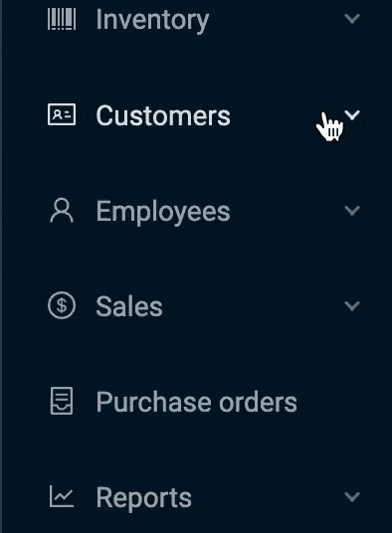
Task: Click the letter P in Purchase orders
Action: (104, 402)
